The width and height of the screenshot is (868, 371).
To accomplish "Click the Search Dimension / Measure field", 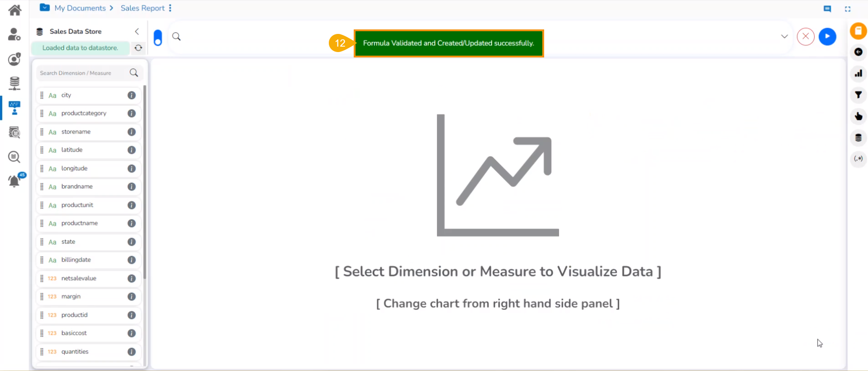I will pos(81,73).
